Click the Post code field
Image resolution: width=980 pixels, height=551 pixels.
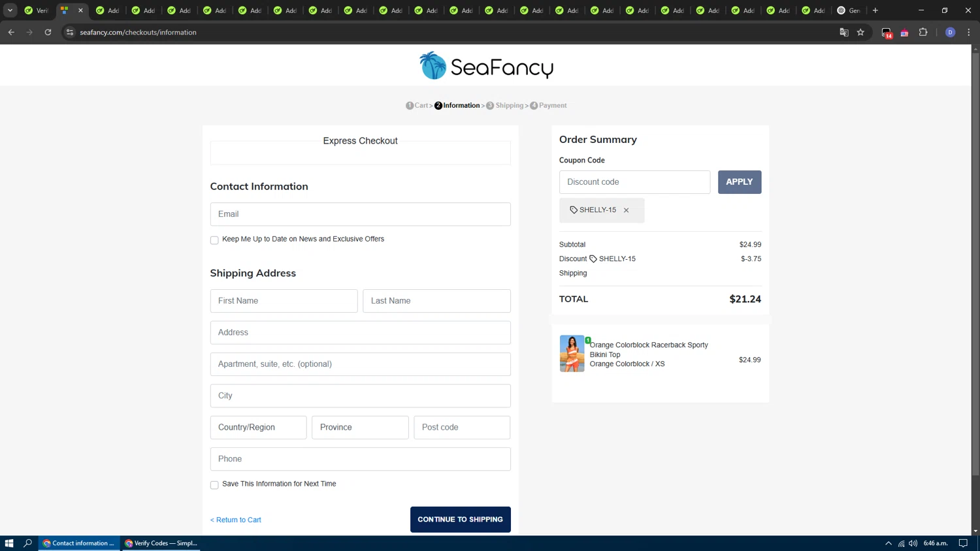[462, 428]
